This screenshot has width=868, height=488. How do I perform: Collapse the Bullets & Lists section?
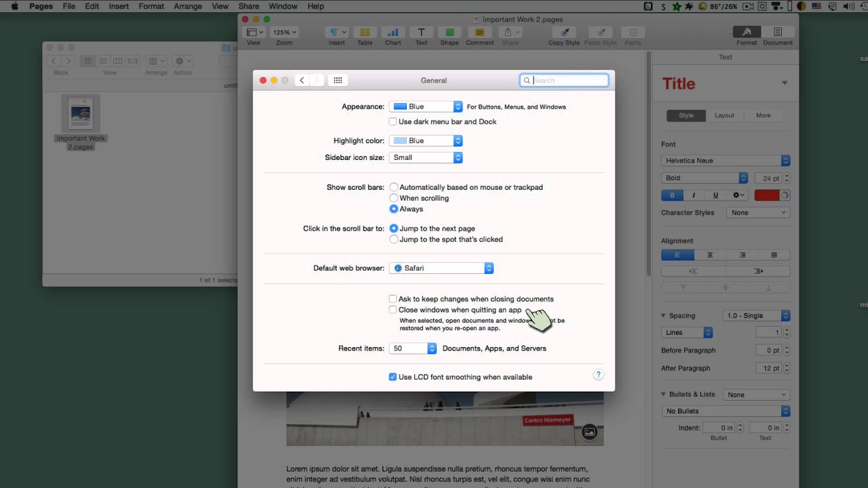[x=663, y=394]
